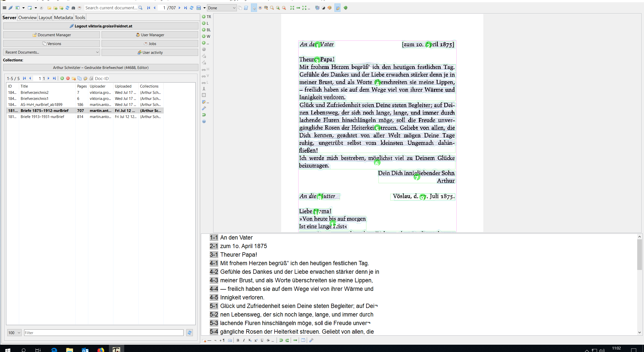Open the 100 entries per page dropdown
Screen dimensions: 644x352
click(14, 333)
